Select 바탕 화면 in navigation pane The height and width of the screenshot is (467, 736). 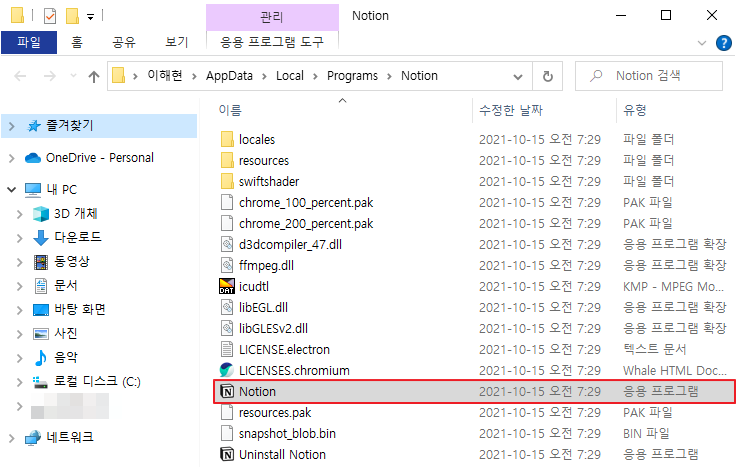[80, 310]
